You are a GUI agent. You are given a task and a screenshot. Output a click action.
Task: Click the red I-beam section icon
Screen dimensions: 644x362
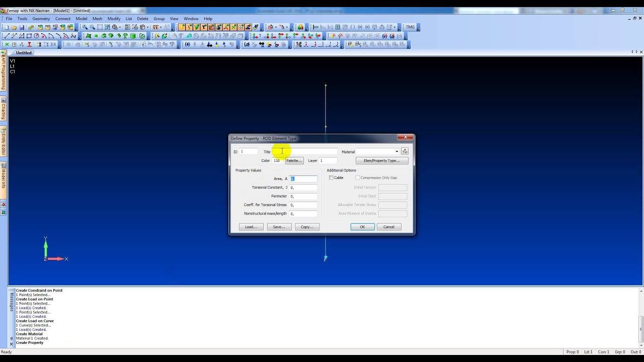click(x=29, y=44)
